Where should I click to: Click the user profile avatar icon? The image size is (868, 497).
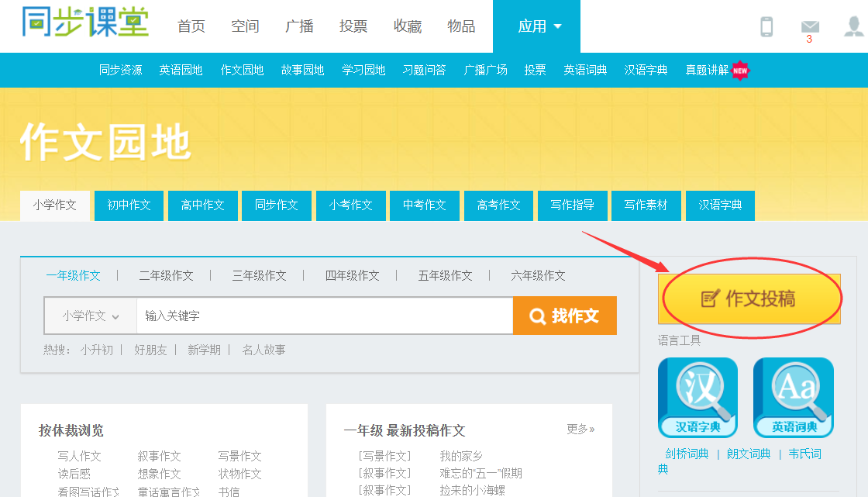click(853, 26)
